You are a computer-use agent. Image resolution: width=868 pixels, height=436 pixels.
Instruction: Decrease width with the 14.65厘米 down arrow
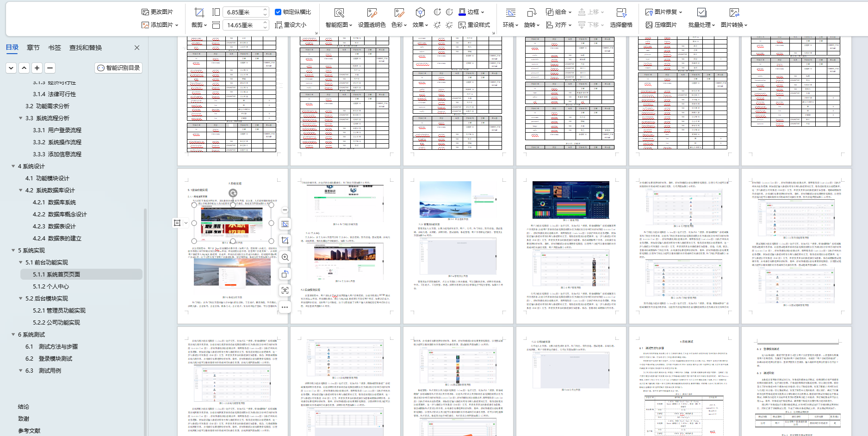[265, 27]
